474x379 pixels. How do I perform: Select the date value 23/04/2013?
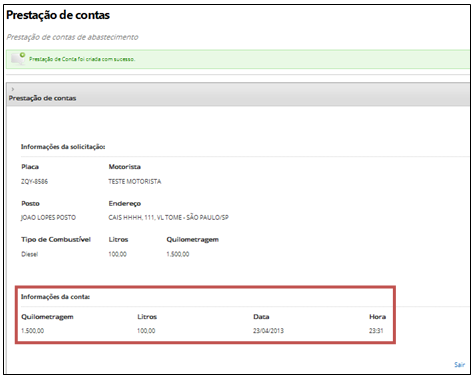click(x=268, y=331)
